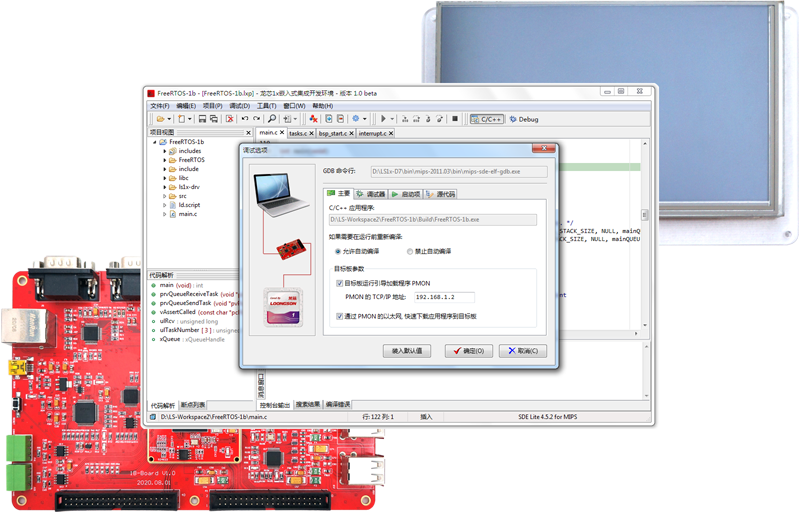
Task: Expand the libc folder node
Action: pos(165,178)
